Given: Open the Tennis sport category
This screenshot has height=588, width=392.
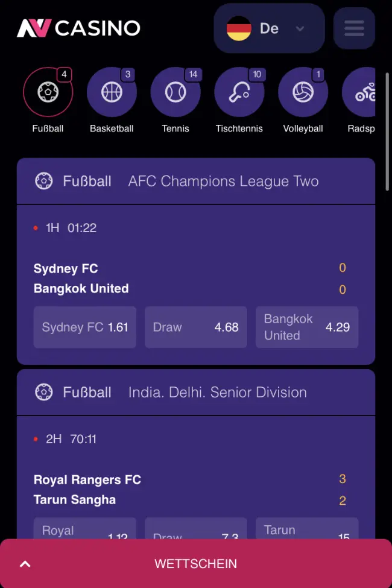Looking at the screenshot, I should pyautogui.click(x=175, y=92).
